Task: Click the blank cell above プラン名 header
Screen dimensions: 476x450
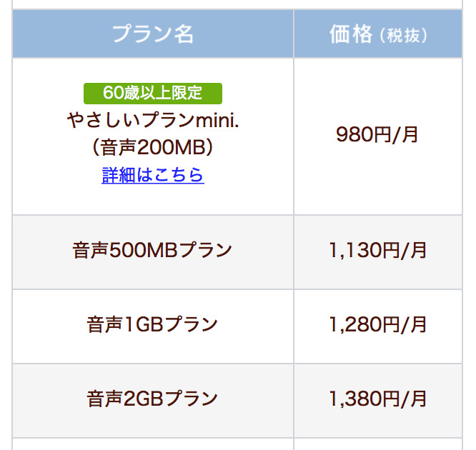Action: coord(153,4)
